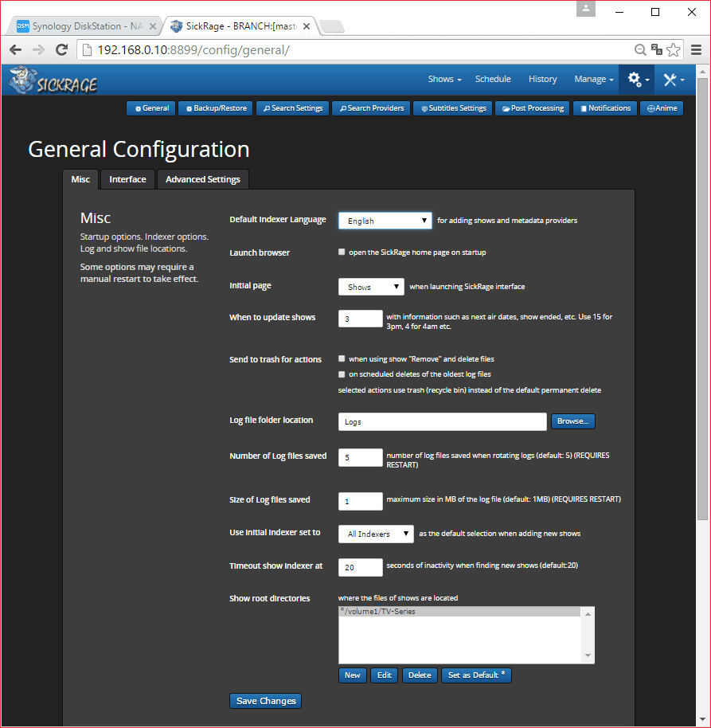
Task: Switch to the Interface tab
Action: click(127, 180)
